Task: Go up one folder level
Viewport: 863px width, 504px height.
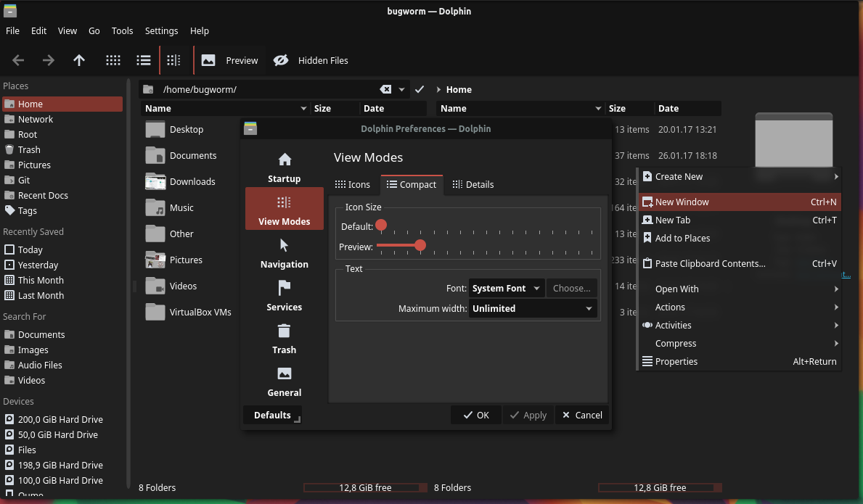Action: 79,60
